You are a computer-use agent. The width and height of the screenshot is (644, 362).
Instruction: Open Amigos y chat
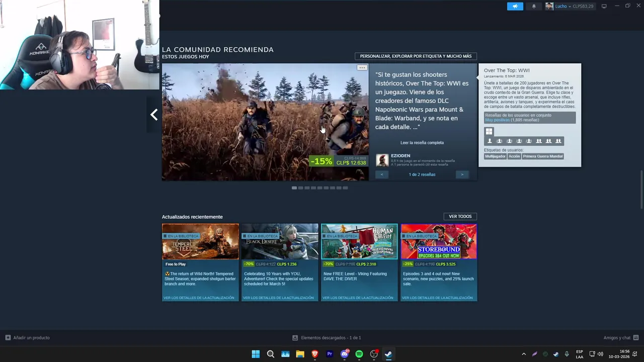pyautogui.click(x=621, y=338)
